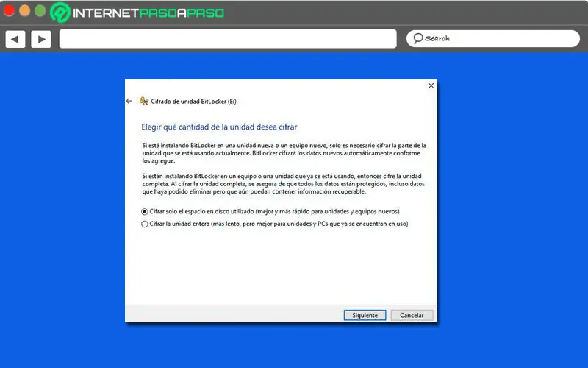The image size is (588, 368).
Task: Click the Internet Paso a Paso logo icon
Action: coord(60,13)
